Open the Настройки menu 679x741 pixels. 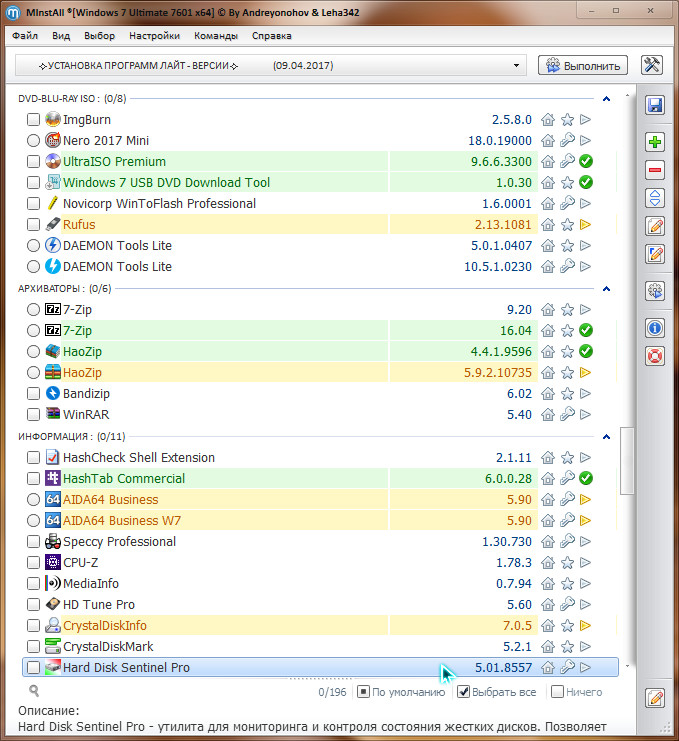point(155,36)
